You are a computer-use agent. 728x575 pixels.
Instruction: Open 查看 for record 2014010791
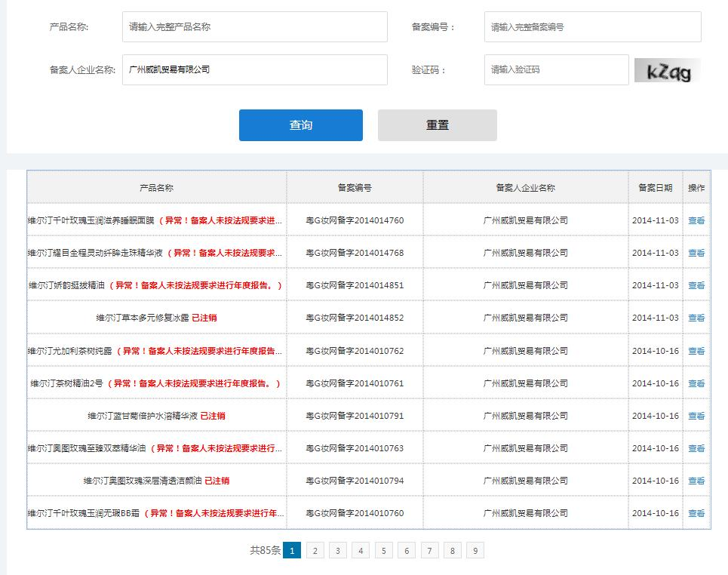tap(696, 416)
